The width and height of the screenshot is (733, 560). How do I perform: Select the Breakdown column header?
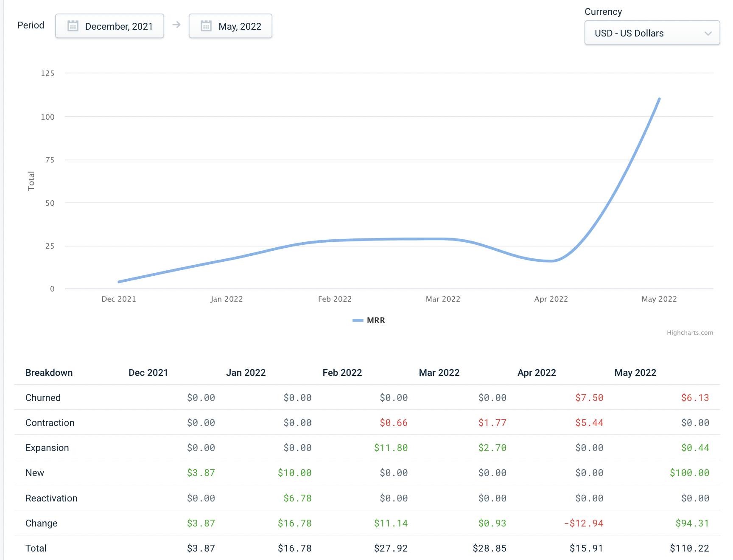click(x=49, y=373)
